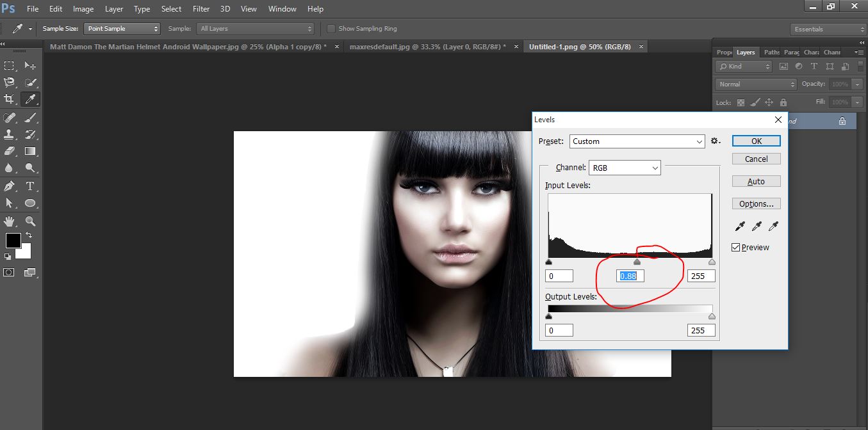This screenshot has height=430, width=868.
Task: Open the Preset dropdown in Levels
Action: pyautogui.click(x=637, y=141)
